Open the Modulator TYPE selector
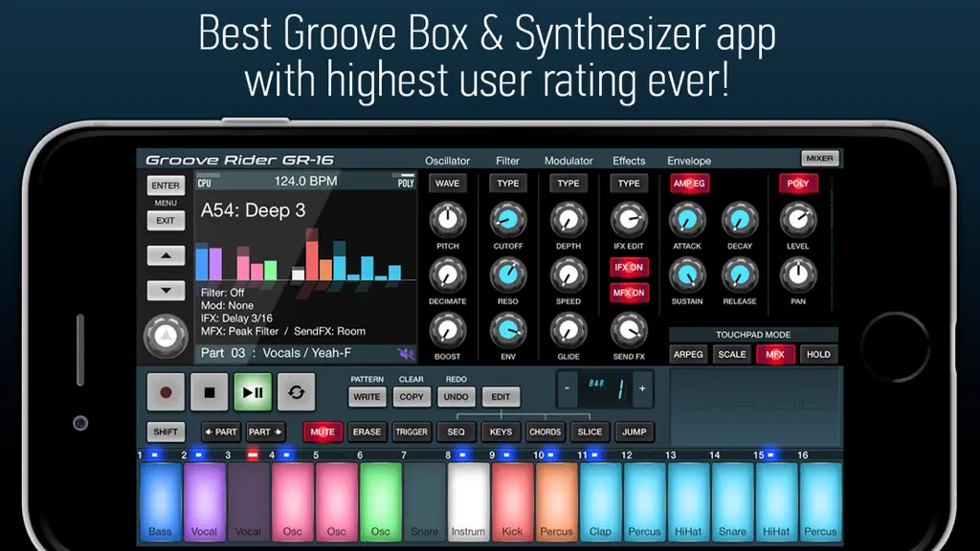Viewport: 980px width, 551px height. pyautogui.click(x=568, y=183)
